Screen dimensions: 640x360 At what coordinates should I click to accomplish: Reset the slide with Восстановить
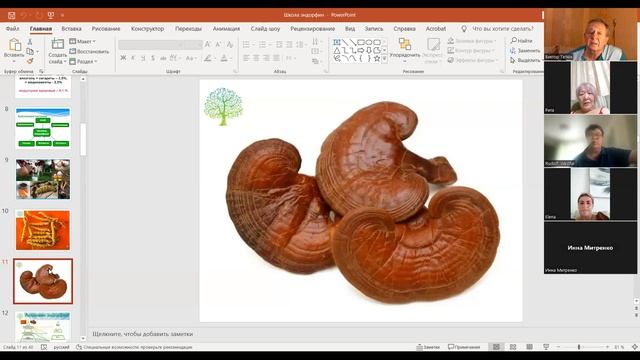89,51
